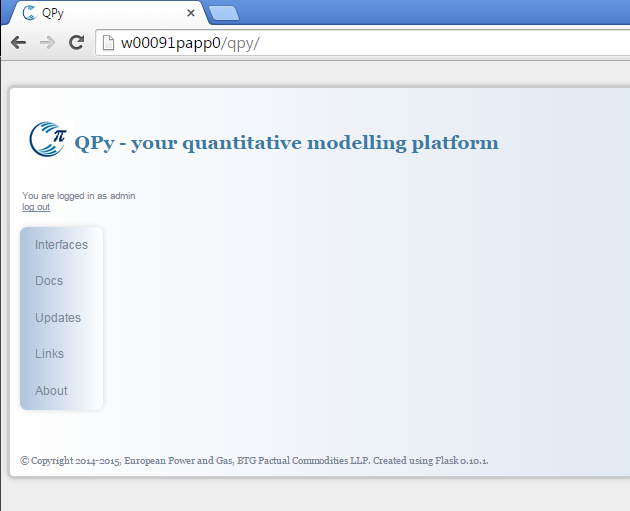Click the QPy quantitative modelling platform heading

click(x=286, y=143)
